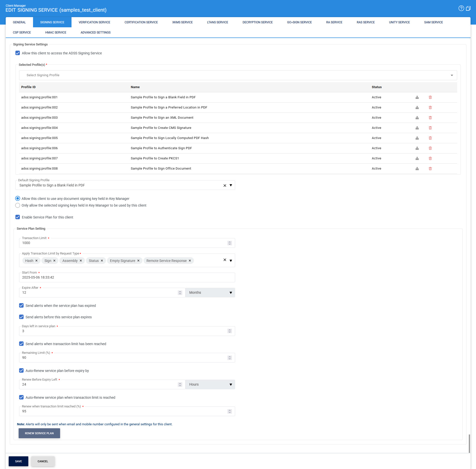Clear the Default Signing Profile selection
This screenshot has height=469, width=476.
coord(225,185)
